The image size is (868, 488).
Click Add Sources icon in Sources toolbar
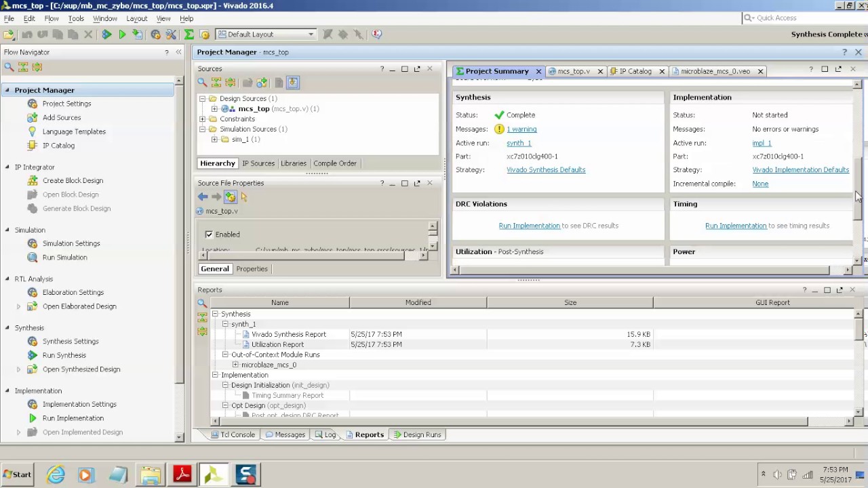click(x=262, y=83)
